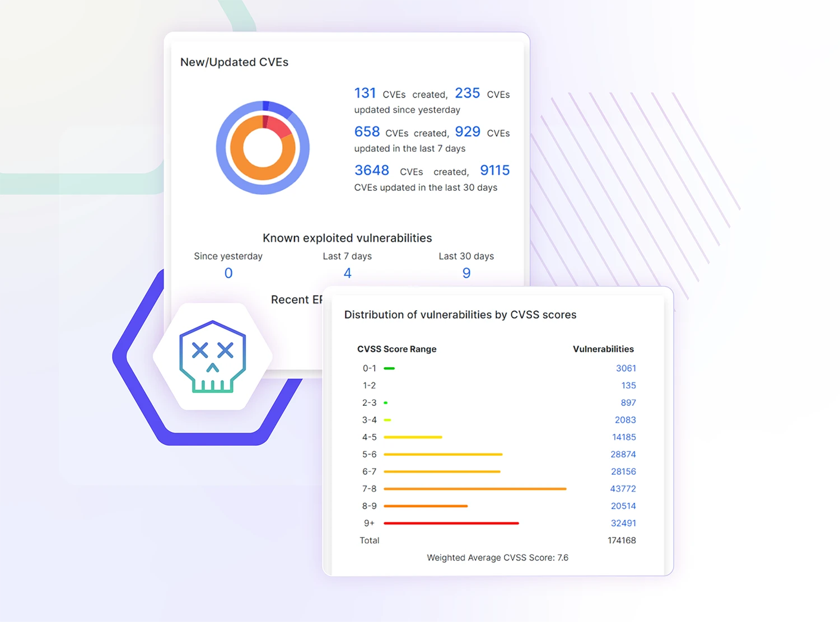Click the 135 count for score range 1-2
Viewport: 840px width, 622px height.
tap(628, 386)
